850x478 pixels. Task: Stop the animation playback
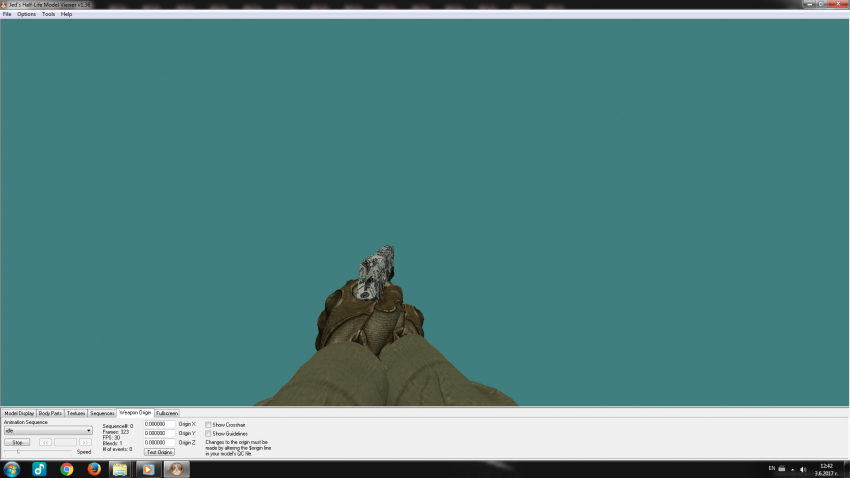pos(17,442)
